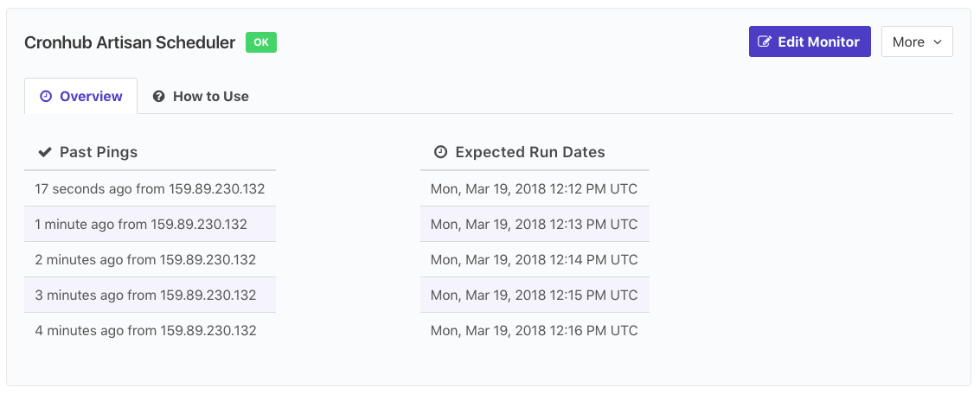Click the clock icon on Overview tab
The image size is (980, 394).
tap(47, 97)
